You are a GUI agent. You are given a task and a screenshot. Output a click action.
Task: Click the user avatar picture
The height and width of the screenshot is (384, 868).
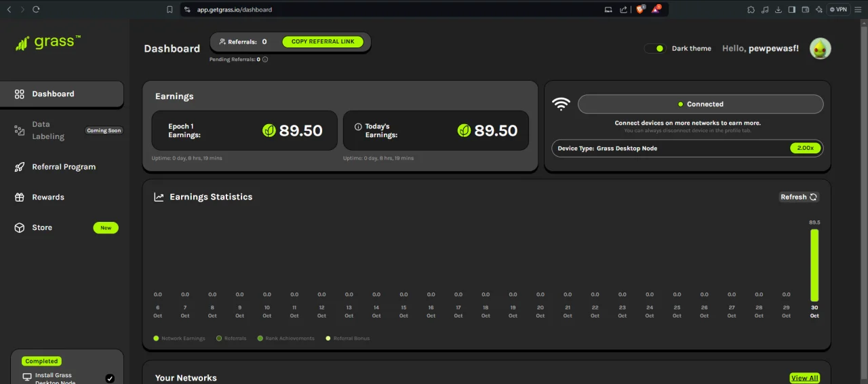(x=821, y=48)
